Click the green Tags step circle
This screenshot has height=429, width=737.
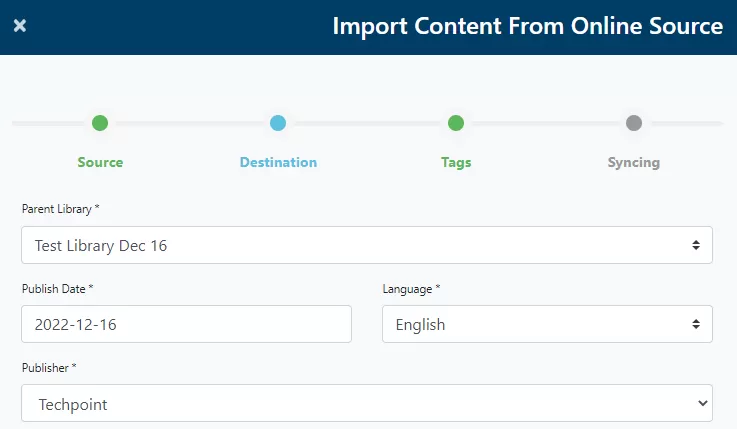(x=456, y=123)
